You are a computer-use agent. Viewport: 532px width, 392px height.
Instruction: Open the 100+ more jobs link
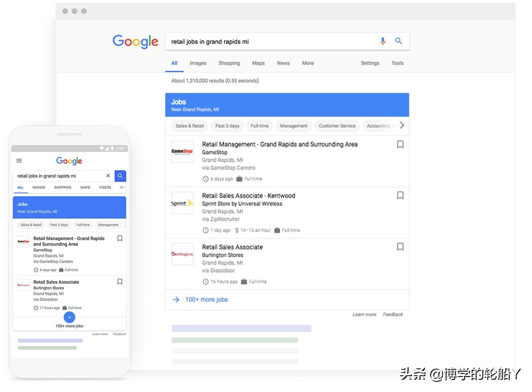[207, 299]
